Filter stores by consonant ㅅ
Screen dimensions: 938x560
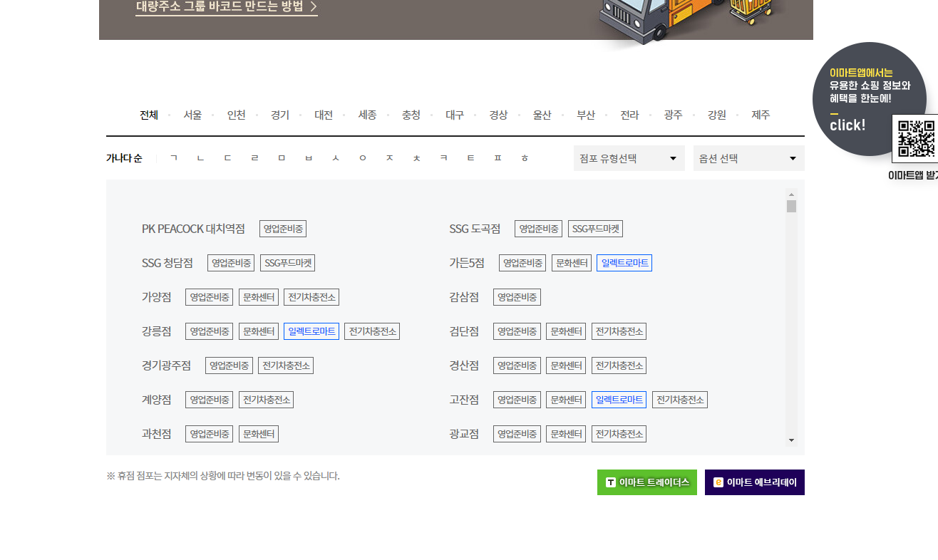pos(336,158)
